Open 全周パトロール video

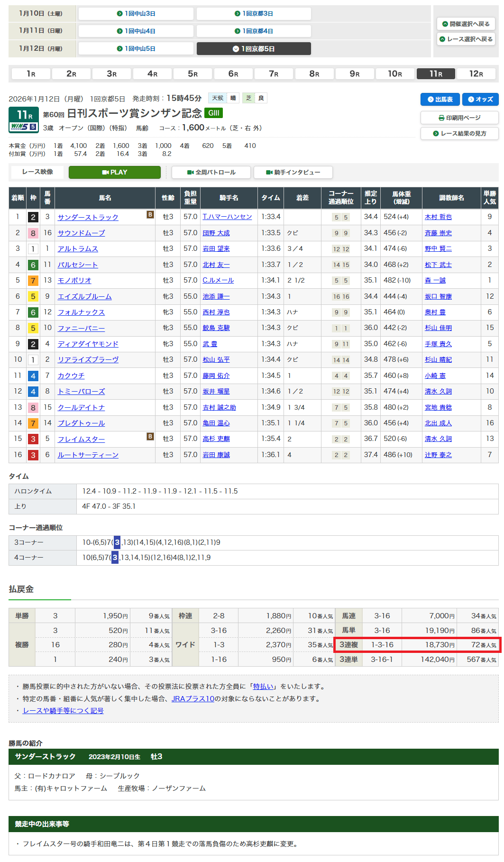click(211, 173)
